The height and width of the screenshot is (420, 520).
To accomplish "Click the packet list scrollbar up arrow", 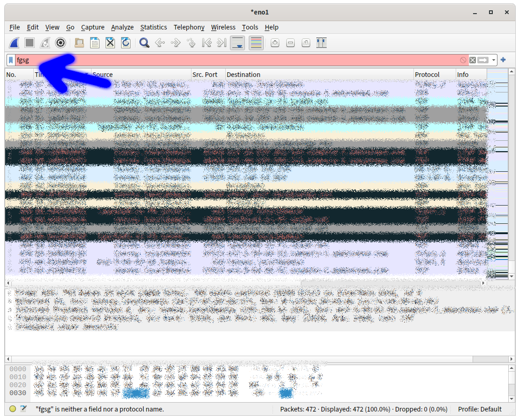I will click(512, 71).
